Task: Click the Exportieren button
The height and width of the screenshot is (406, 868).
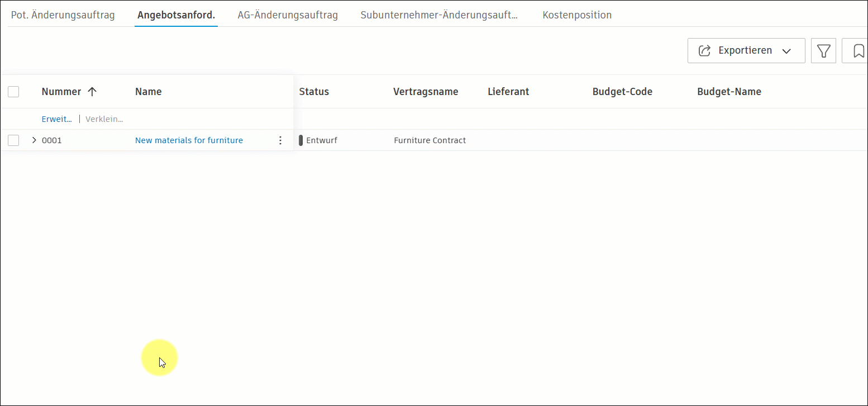Action: [746, 50]
